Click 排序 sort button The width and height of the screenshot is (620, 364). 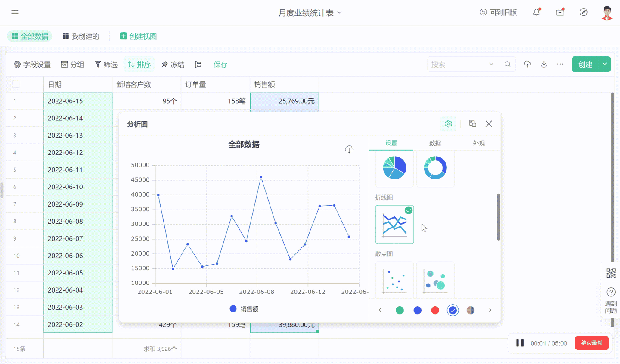(139, 64)
